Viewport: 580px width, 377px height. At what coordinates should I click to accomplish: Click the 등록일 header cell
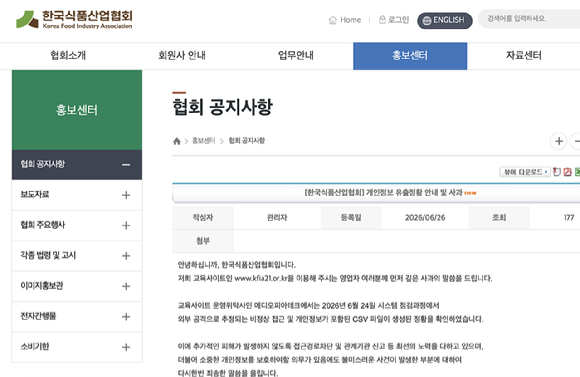pos(351,218)
